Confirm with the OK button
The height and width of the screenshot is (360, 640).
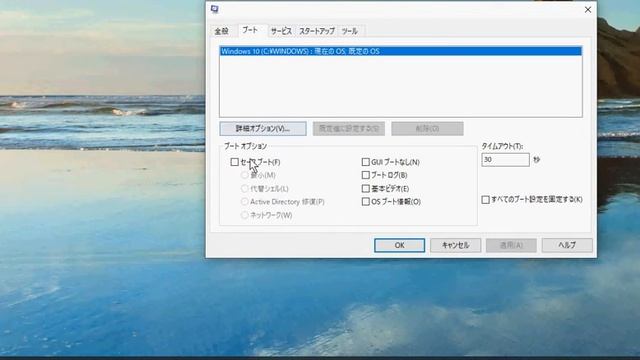[x=400, y=245]
